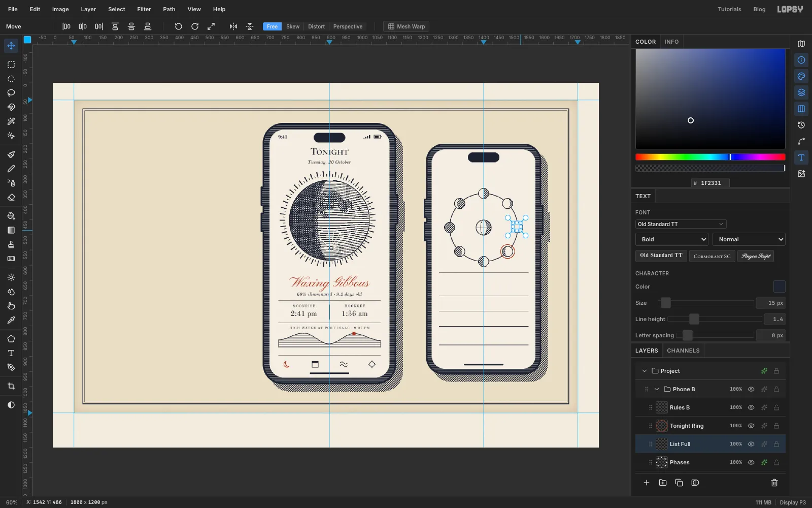Switch to the Channels tab
This screenshot has width=812, height=508.
[683, 351]
